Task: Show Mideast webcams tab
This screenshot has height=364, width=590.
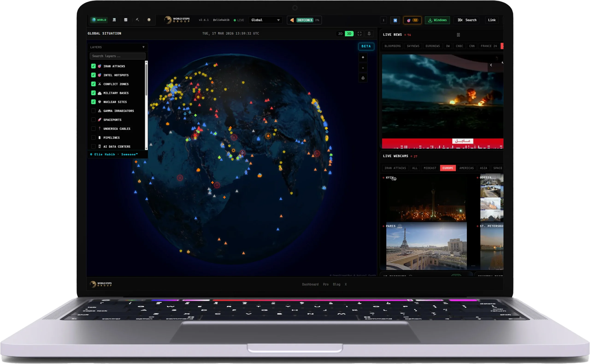Action: pos(430,168)
